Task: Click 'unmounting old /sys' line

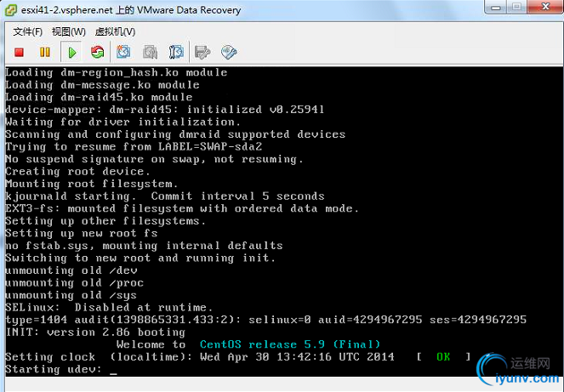Action: click(71, 295)
